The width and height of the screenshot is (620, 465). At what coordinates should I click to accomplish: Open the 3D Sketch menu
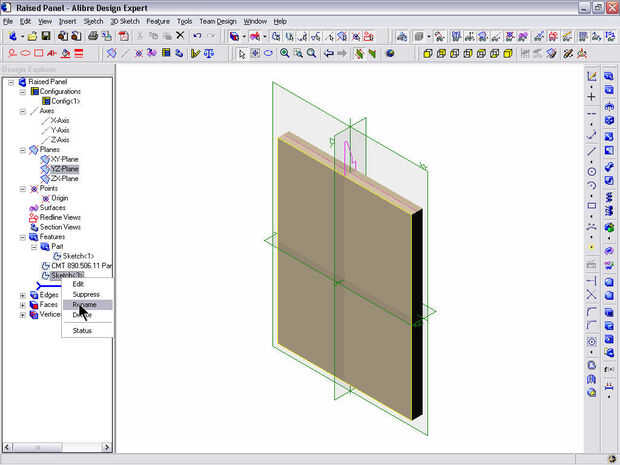tap(124, 21)
